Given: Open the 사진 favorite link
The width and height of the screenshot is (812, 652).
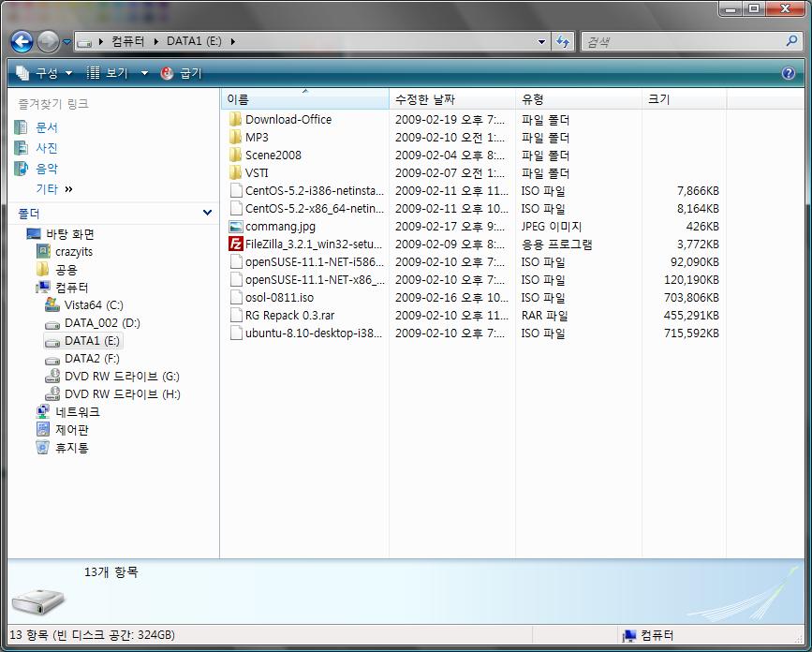Looking at the screenshot, I should (x=47, y=148).
